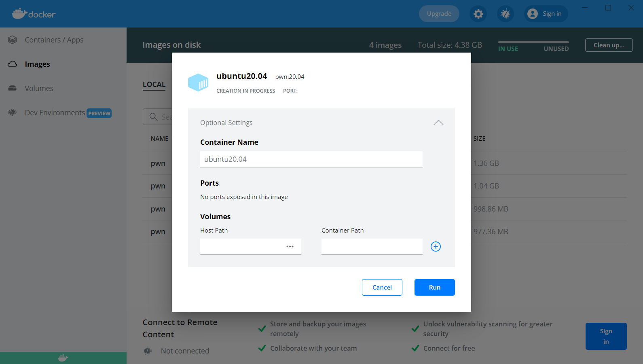The width and height of the screenshot is (643, 364).
Task: Collapse the Optional Settings section
Action: click(x=438, y=123)
